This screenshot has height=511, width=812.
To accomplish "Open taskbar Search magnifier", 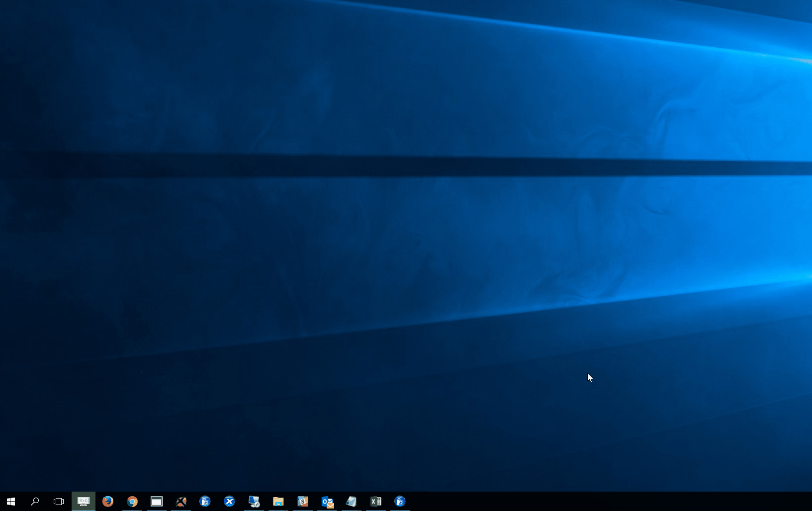I will [35, 502].
